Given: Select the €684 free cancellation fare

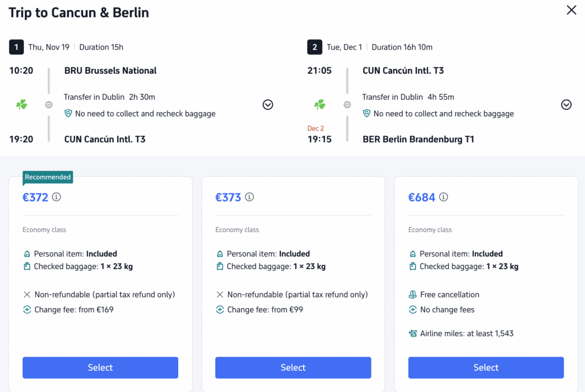Looking at the screenshot, I should (x=486, y=368).
